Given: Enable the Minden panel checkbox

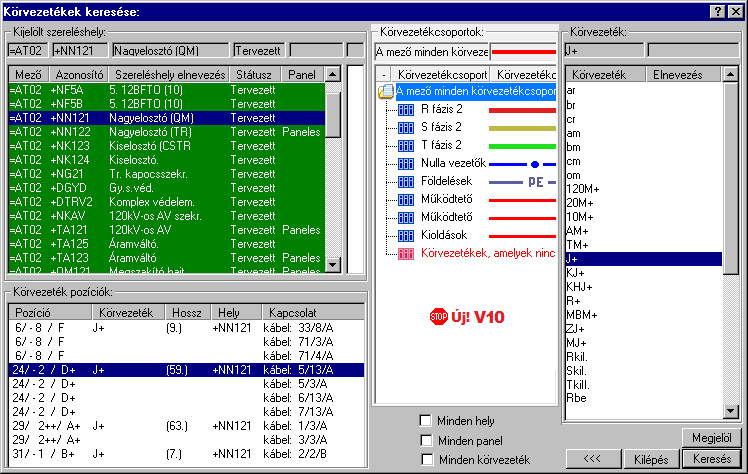Looking at the screenshot, I should (426, 440).
